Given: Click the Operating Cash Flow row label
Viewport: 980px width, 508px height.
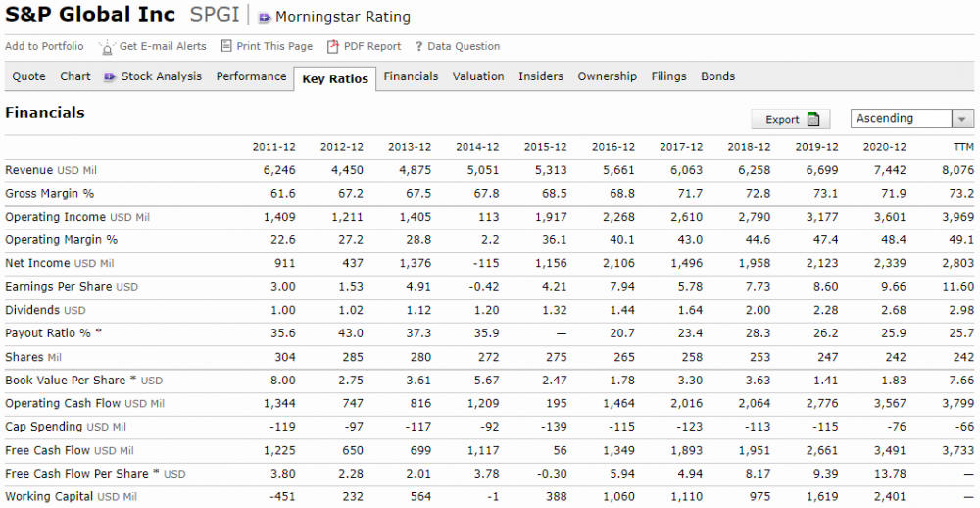Looking at the screenshot, I should click(84, 403).
